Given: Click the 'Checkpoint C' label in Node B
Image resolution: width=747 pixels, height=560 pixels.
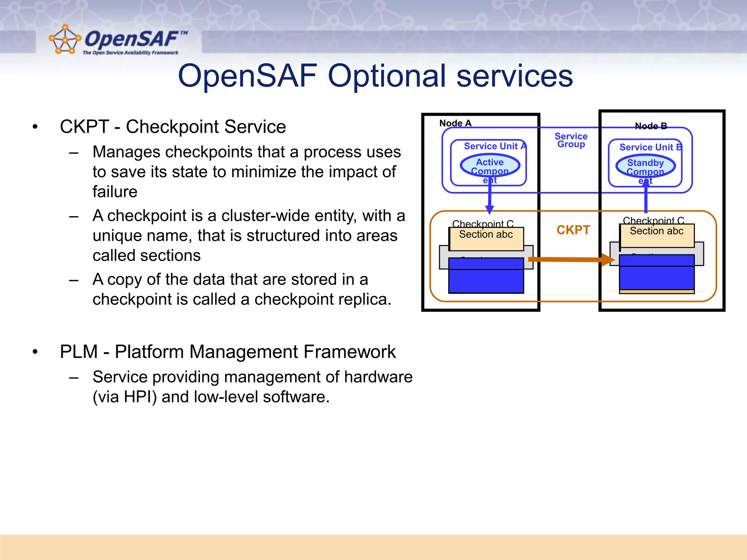Looking at the screenshot, I should coord(654,220).
